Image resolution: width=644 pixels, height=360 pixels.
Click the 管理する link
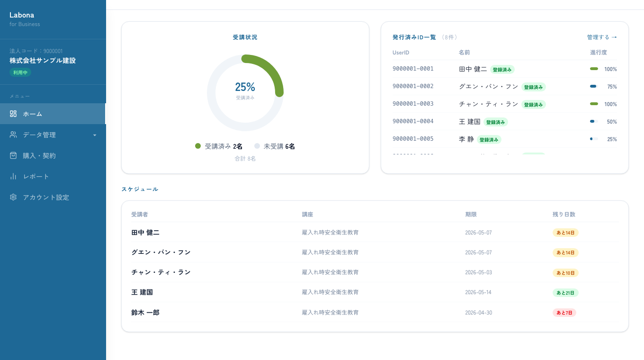602,37
